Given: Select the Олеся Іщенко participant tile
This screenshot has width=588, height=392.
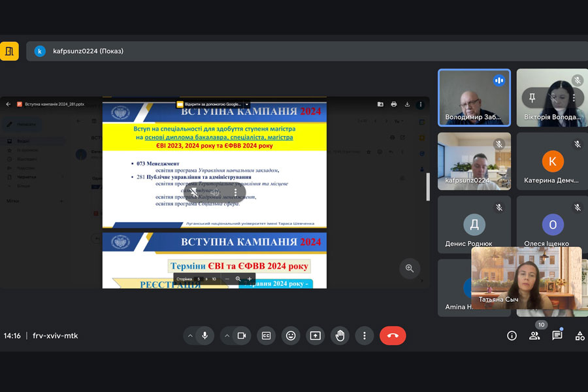Looking at the screenshot, I should [x=552, y=221].
